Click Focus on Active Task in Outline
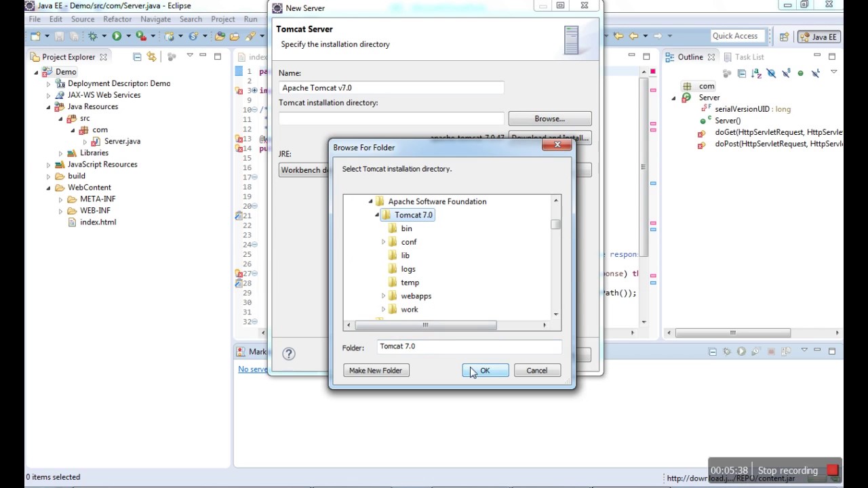 (727, 73)
